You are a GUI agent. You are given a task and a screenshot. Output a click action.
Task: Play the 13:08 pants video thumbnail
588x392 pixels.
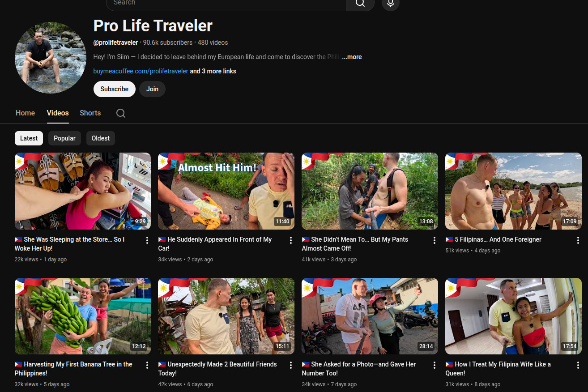point(370,191)
